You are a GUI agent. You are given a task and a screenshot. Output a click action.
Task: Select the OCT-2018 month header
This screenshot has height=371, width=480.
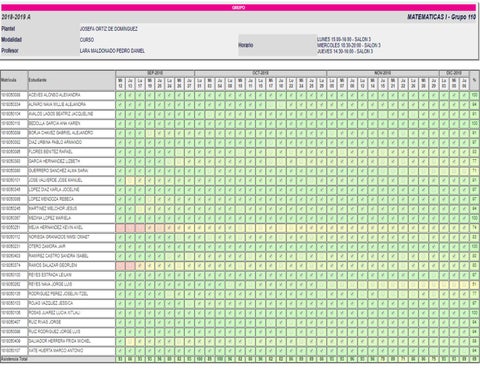[x=260, y=73]
